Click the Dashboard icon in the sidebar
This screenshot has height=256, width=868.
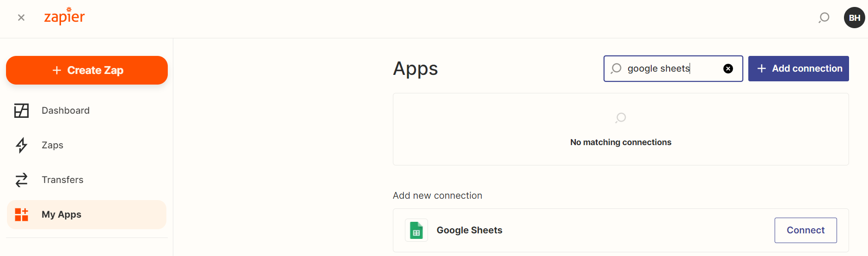point(21,110)
